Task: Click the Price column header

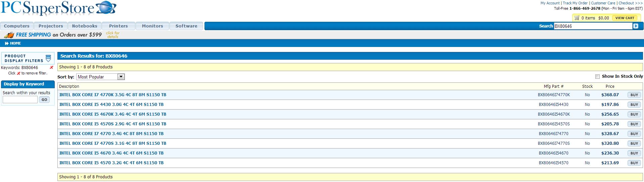Action: (x=610, y=86)
